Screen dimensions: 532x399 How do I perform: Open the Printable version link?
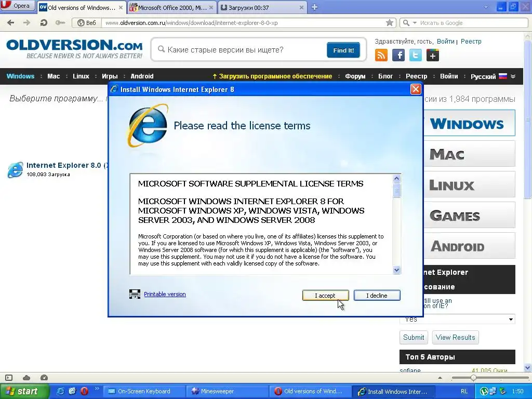click(x=165, y=294)
